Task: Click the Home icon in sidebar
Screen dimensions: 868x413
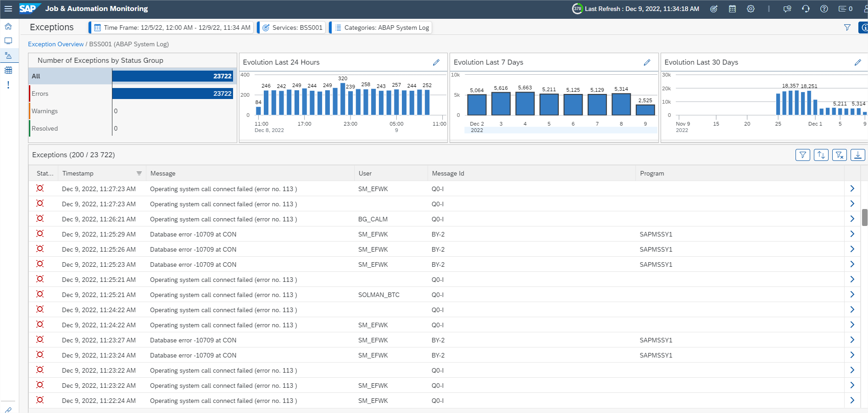Action: [8, 27]
